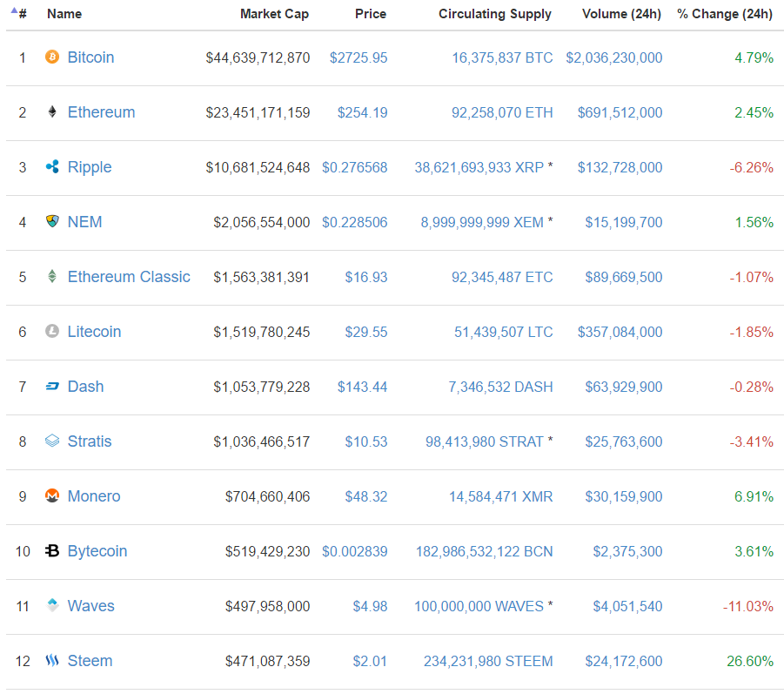Screen dimensions: 784x694
Task: Click Stratis price $10.53
Action: point(366,441)
